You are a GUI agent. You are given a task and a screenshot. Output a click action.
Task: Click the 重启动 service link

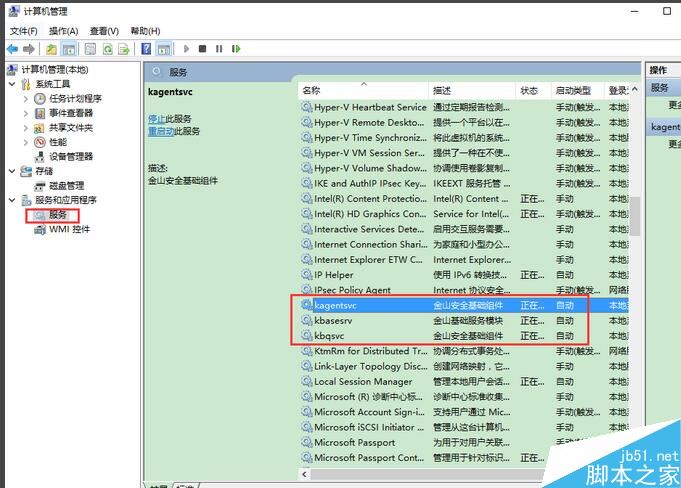[160, 131]
